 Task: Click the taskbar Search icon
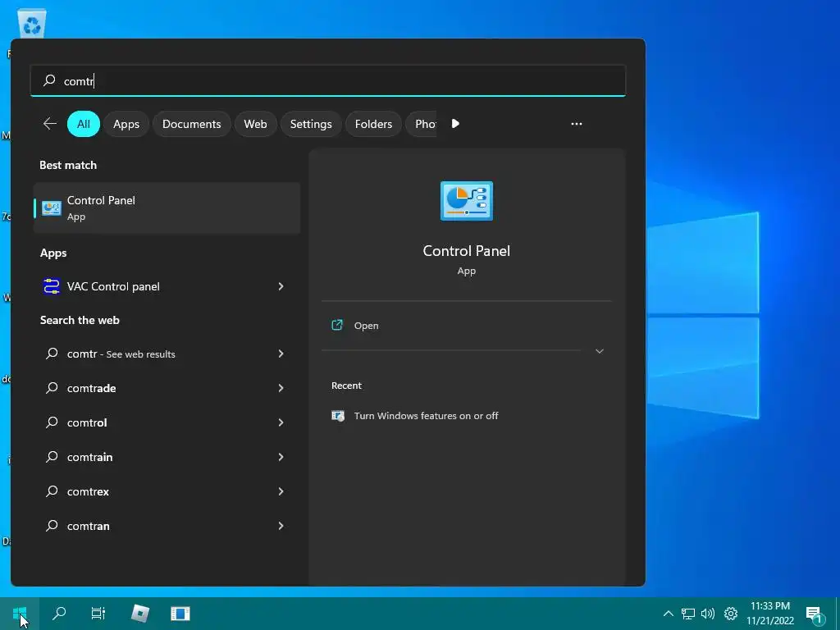[59, 614]
